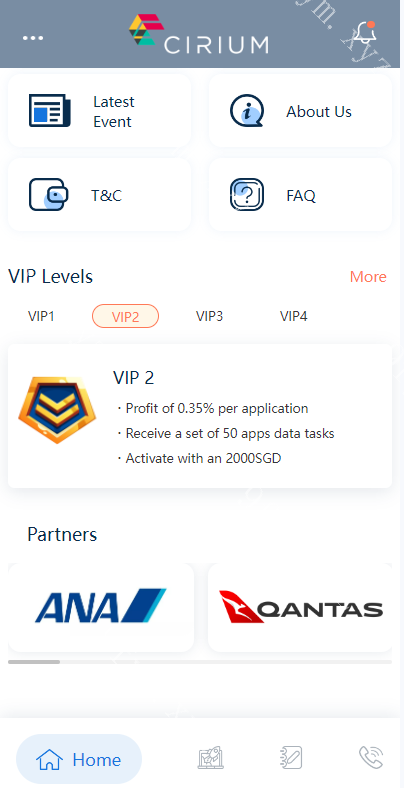This screenshot has height=788, width=404.
Task: Select the VIP2 level tab
Action: pos(125,316)
